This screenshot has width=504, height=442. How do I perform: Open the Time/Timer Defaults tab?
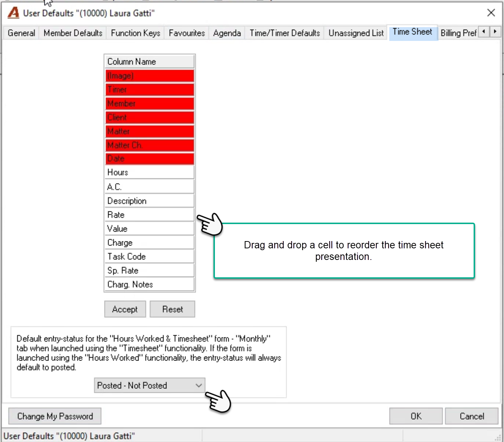click(x=285, y=33)
